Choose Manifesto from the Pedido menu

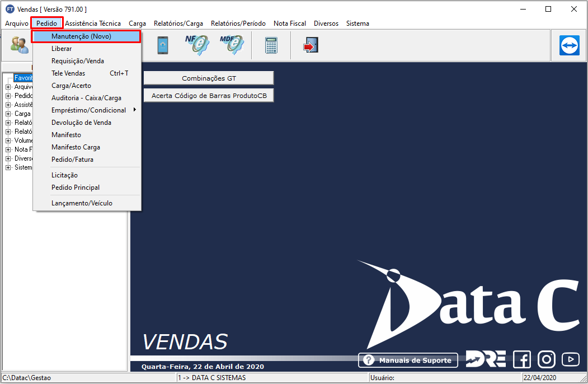click(x=87, y=135)
